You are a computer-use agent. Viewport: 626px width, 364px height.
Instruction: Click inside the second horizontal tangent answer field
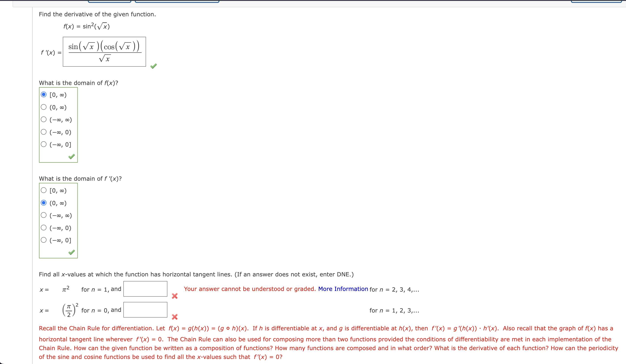point(145,309)
